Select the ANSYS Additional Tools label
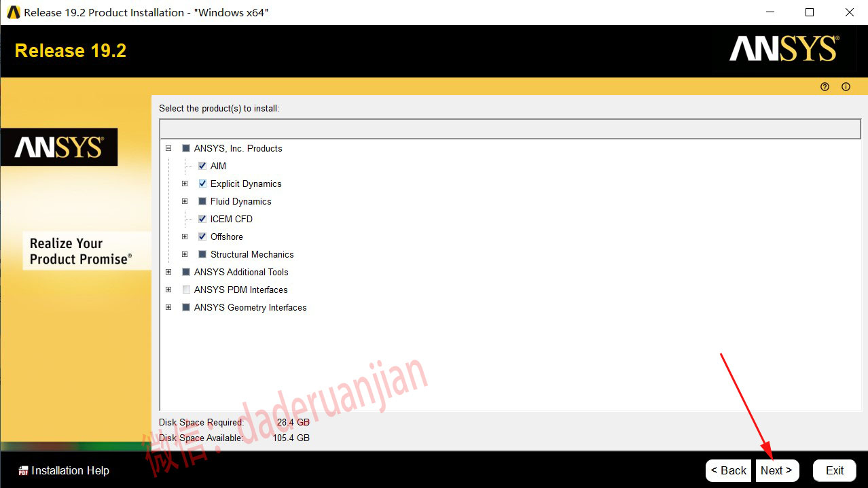Screen dimensions: 868x488 241,272
